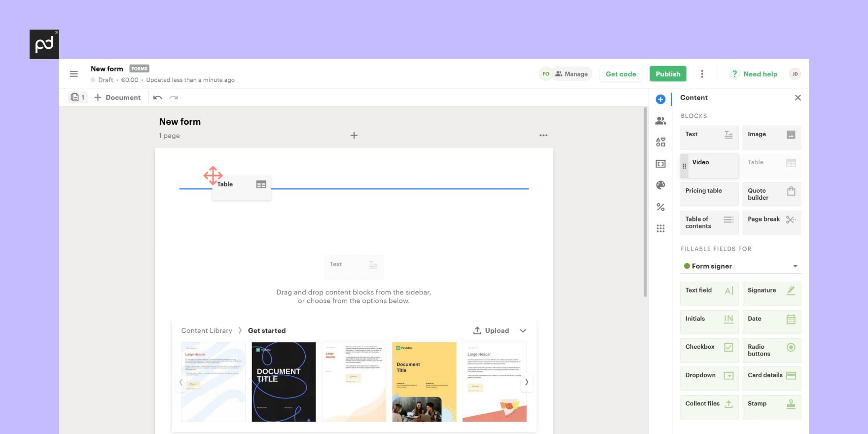
Task: Click the Text block placeholder on canvas
Action: pyautogui.click(x=354, y=267)
